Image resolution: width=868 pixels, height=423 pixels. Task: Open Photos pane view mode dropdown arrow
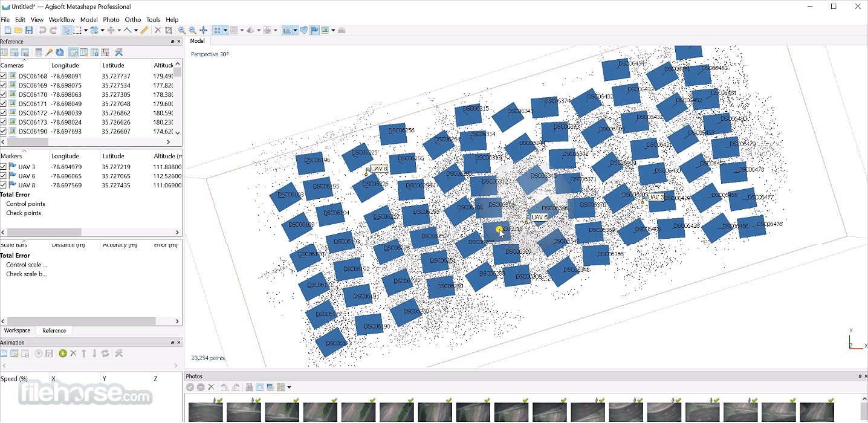pyautogui.click(x=289, y=387)
